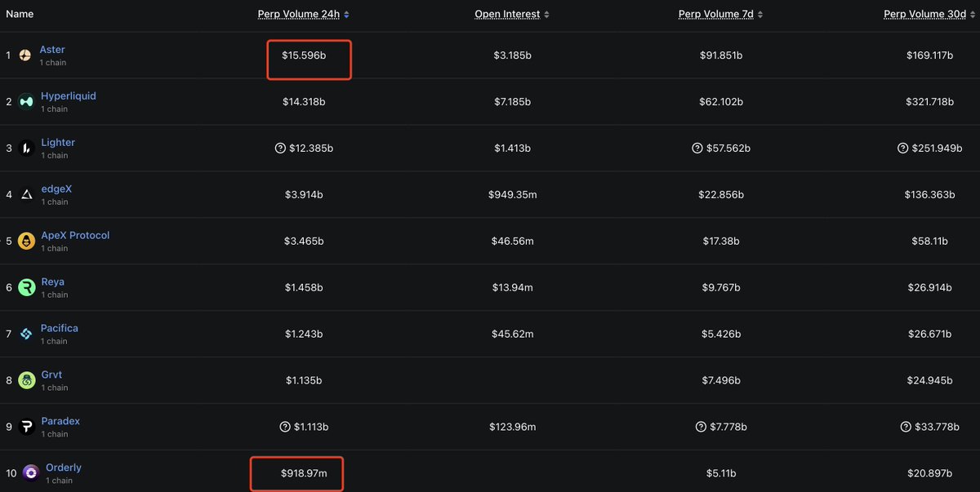Open the Hyperliquid protocol link
The height and width of the screenshot is (492, 980).
coord(69,96)
